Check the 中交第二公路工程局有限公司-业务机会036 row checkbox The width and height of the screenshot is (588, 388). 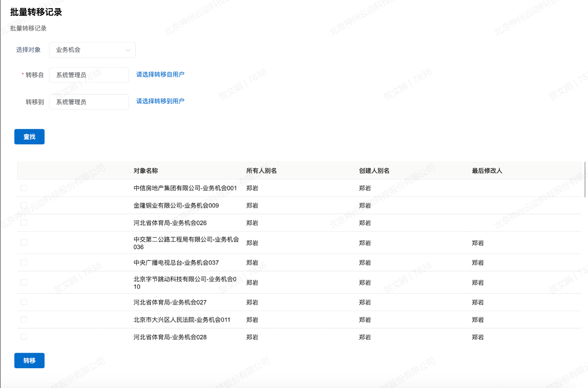[24, 243]
